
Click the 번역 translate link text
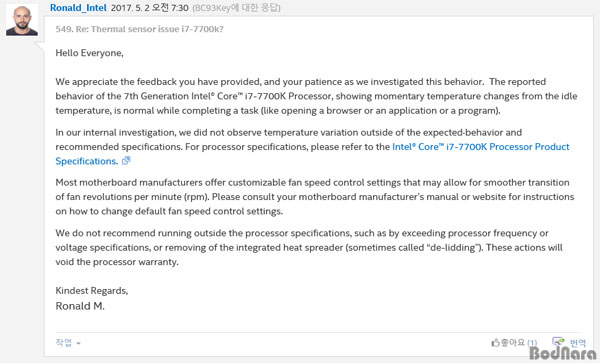point(578,342)
